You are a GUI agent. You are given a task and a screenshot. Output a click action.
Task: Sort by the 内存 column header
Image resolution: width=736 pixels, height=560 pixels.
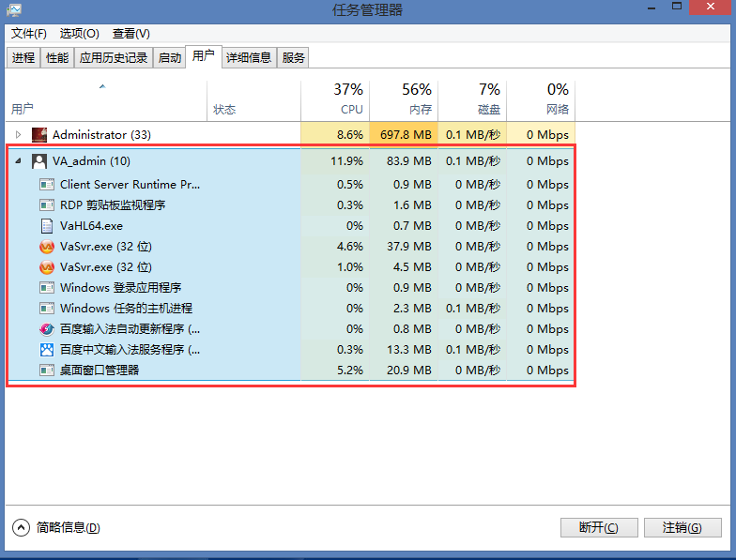point(404,101)
